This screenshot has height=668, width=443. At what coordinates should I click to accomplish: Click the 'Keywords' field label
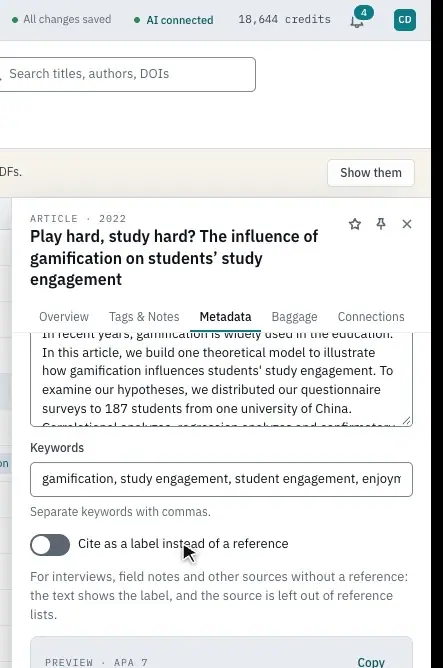click(57, 448)
